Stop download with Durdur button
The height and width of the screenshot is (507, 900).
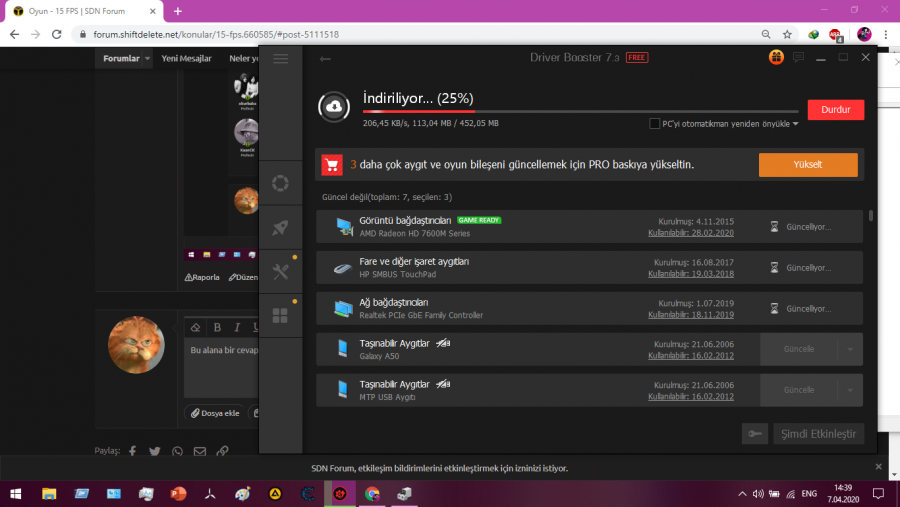pos(835,110)
